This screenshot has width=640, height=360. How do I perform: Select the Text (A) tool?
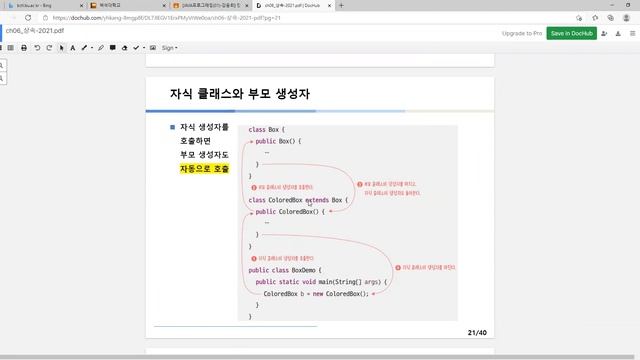pos(73,48)
